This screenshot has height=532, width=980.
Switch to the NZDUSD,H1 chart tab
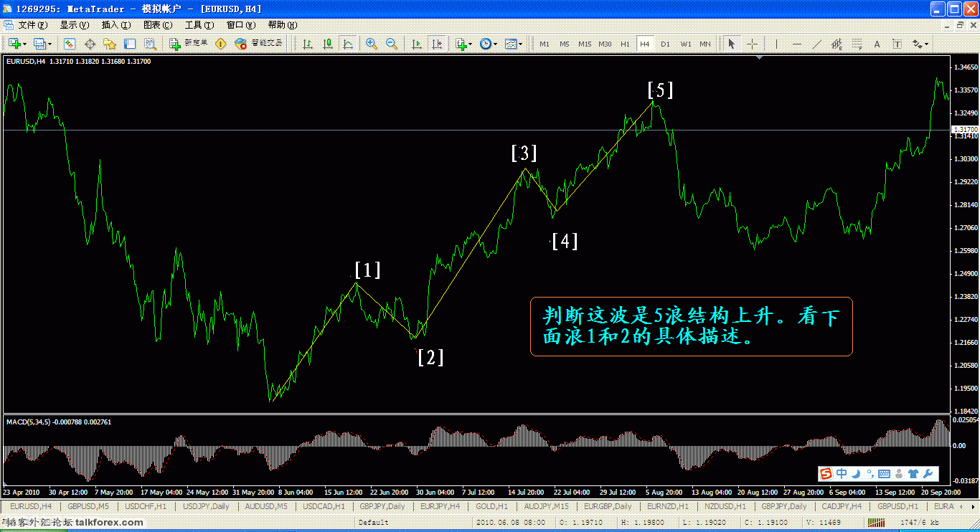coord(727,506)
